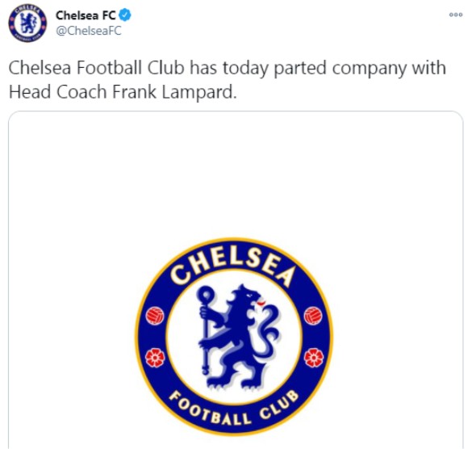The height and width of the screenshot is (449, 476).
Task: Open the attached Chelsea crest image
Action: click(236, 279)
